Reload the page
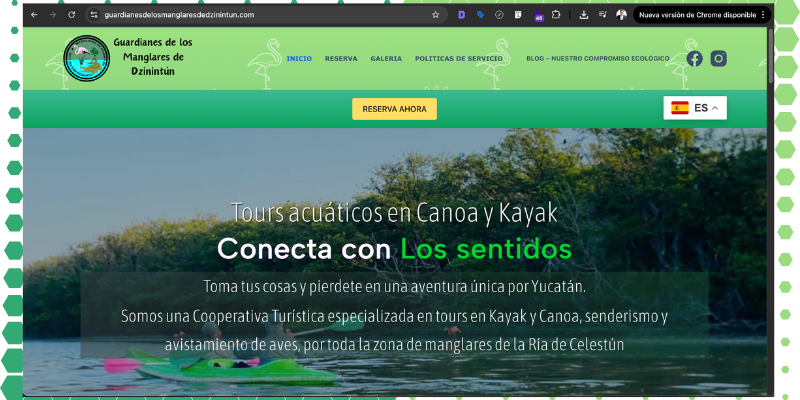The image size is (800, 400). point(71,15)
